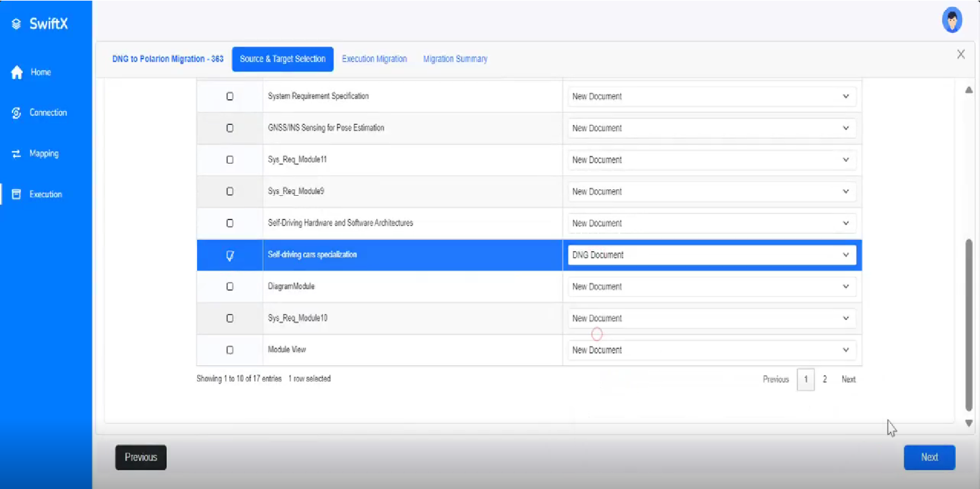Click the Previous button at bottom left
The width and height of the screenshot is (980, 489).
141,457
